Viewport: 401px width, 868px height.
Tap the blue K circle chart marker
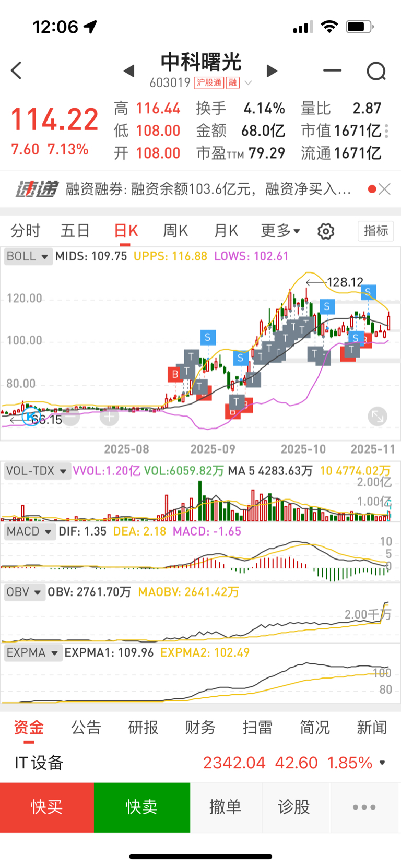click(x=31, y=417)
